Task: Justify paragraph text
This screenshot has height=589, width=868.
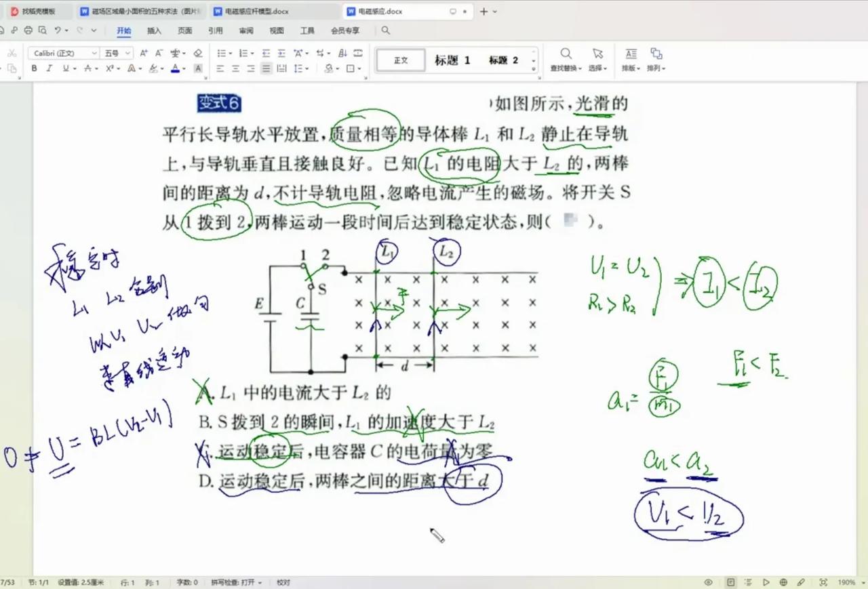Action: point(267,68)
